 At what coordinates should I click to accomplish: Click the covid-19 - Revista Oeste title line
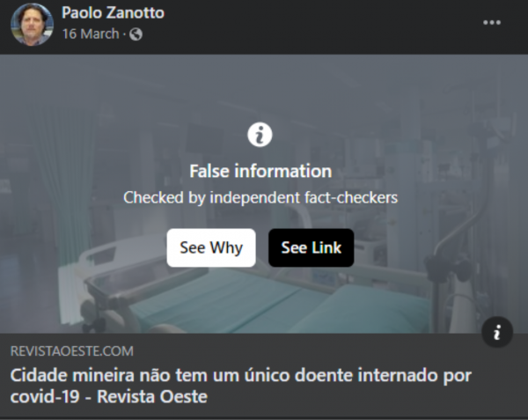click(x=109, y=397)
